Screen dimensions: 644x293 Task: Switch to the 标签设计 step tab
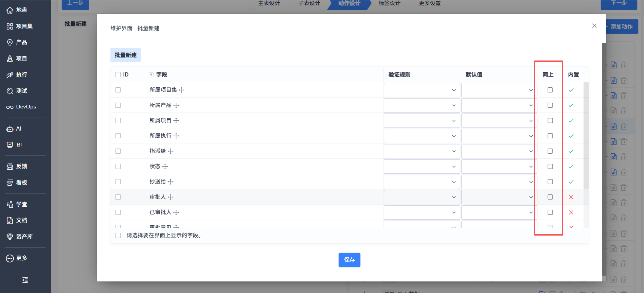tap(390, 3)
